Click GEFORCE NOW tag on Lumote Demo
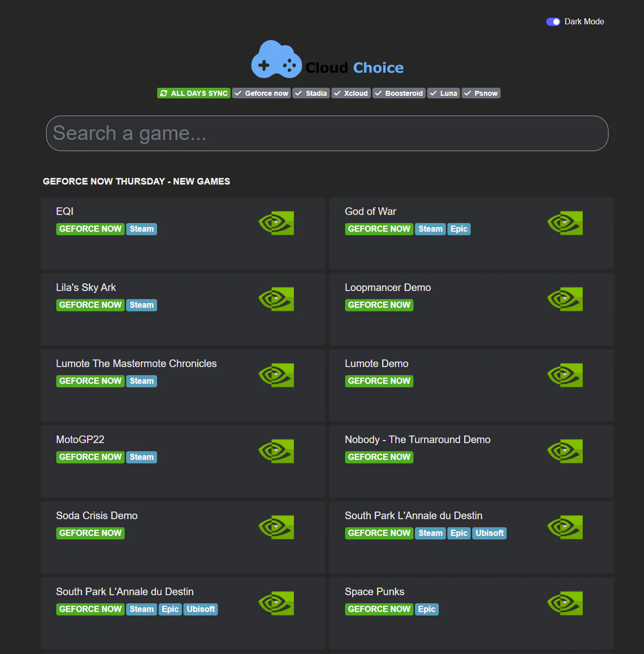644x654 pixels. point(379,381)
